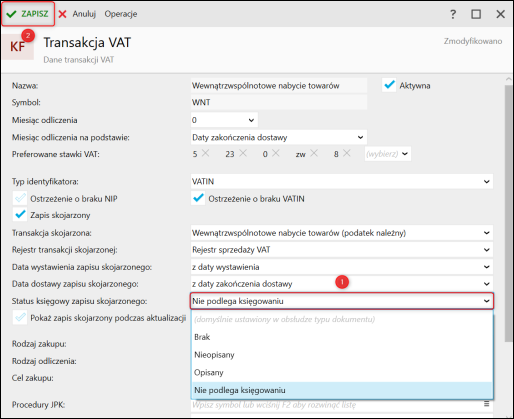The image size is (514, 419).
Task: Remove preferred VAT rate 5
Action: click(x=206, y=153)
